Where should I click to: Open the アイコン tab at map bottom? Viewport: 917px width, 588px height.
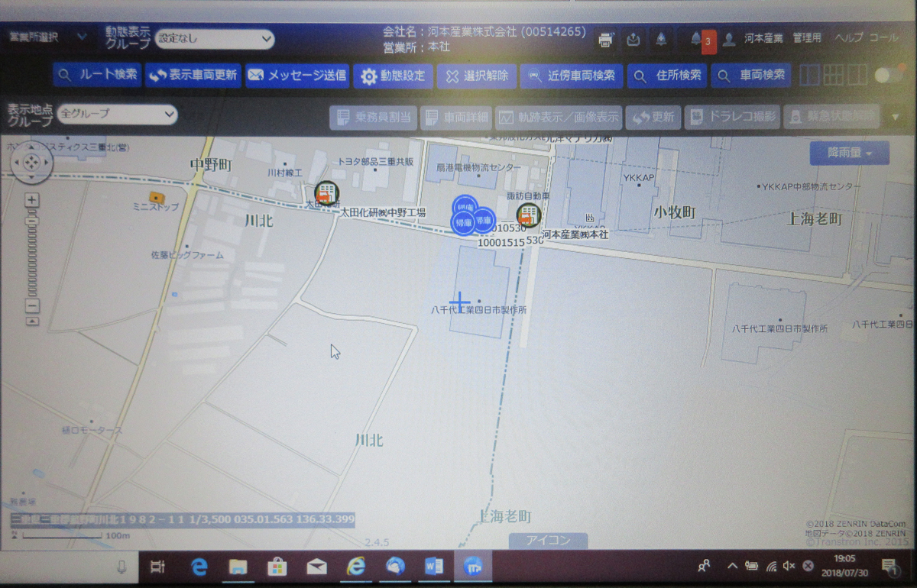(548, 541)
